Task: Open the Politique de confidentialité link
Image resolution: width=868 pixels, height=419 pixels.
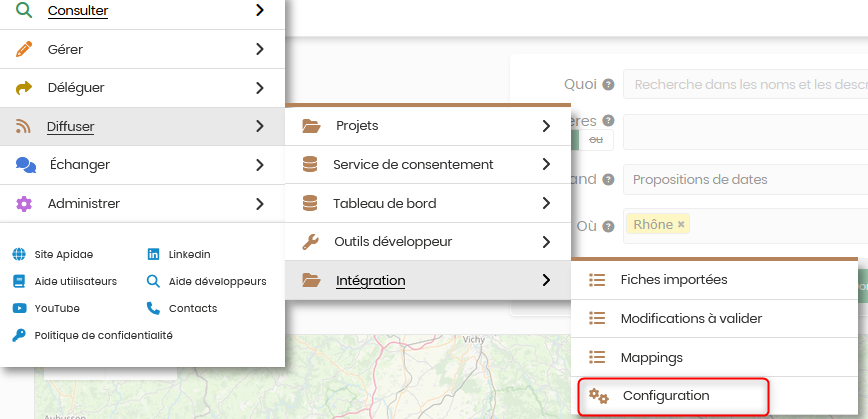Action: [x=104, y=335]
